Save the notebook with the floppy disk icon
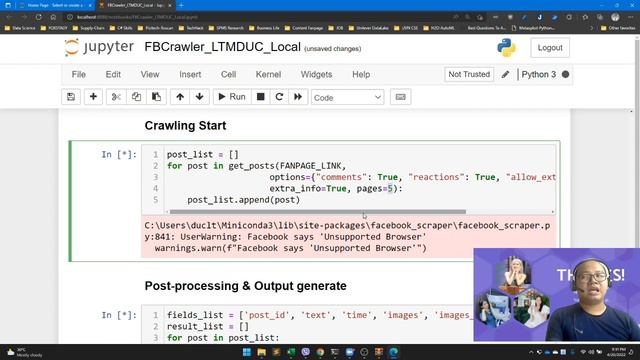This screenshot has width=640, height=360. click(71, 97)
